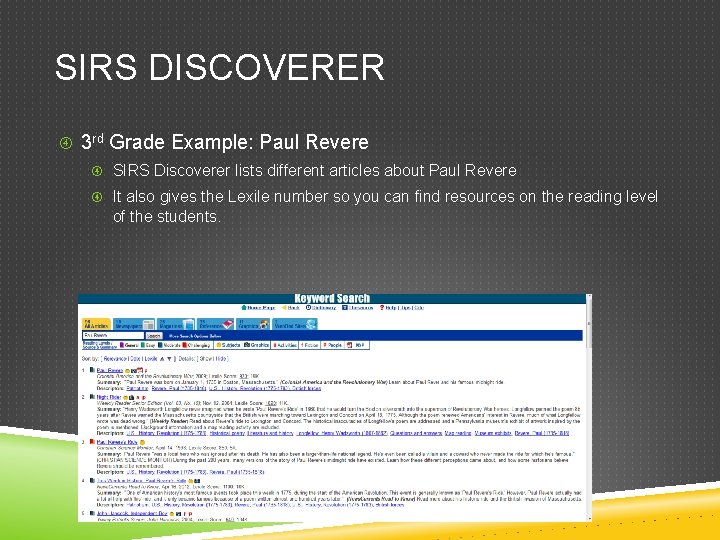Screen dimensions: 720x540
Task: Open the Night Rider article
Action: click(109, 397)
